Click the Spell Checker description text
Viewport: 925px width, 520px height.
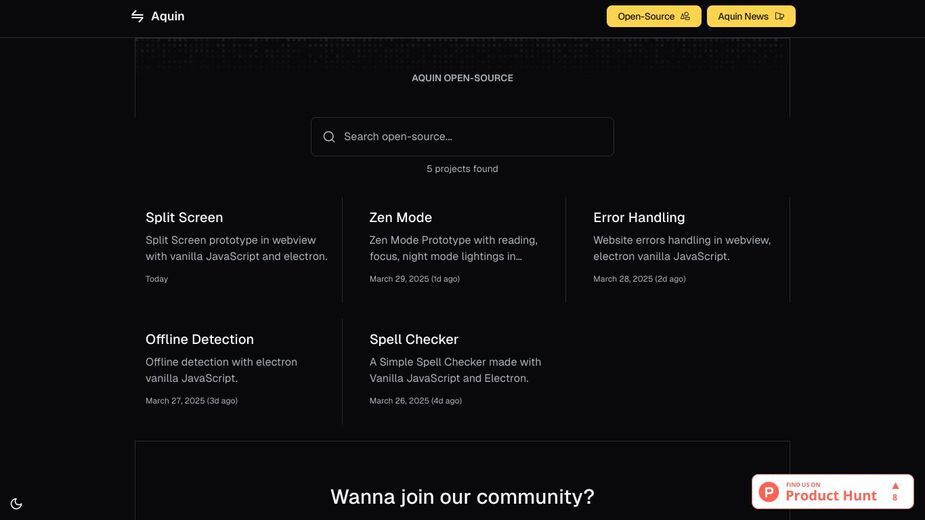pos(455,370)
